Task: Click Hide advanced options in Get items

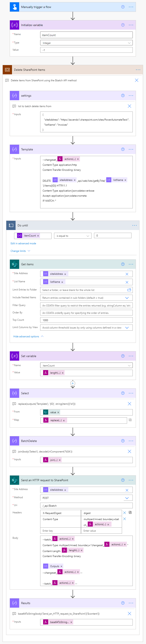Action: point(28,336)
